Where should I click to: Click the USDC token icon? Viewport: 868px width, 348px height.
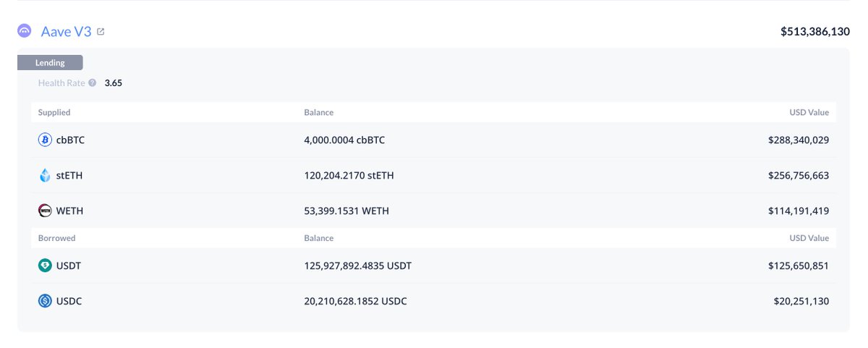pos(45,301)
